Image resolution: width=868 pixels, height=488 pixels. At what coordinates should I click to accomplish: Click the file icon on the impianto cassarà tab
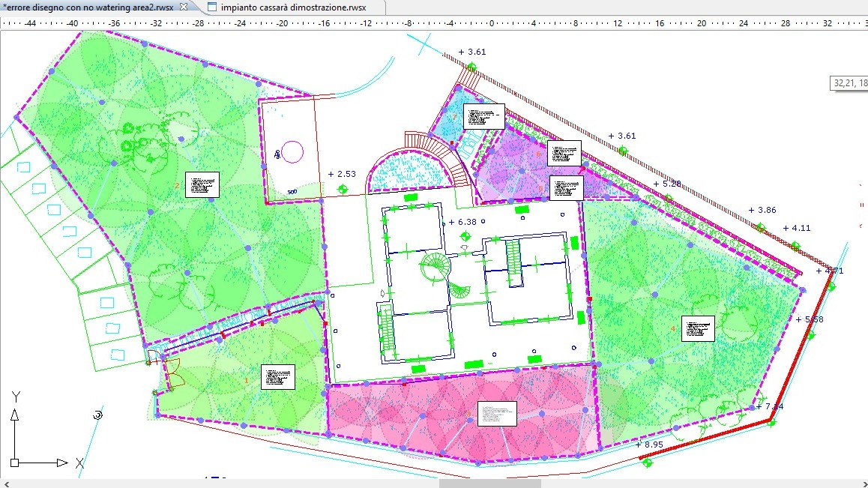point(212,7)
